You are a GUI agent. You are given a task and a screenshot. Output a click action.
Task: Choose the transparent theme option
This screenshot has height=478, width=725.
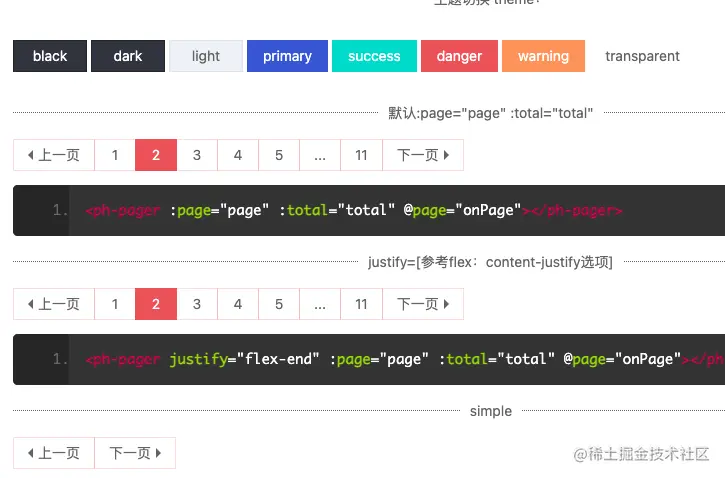click(642, 56)
